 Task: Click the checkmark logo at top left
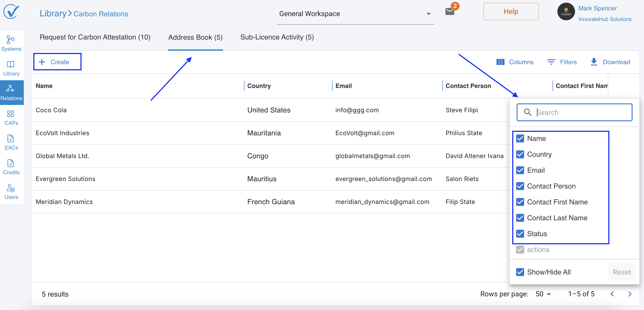(11, 11)
